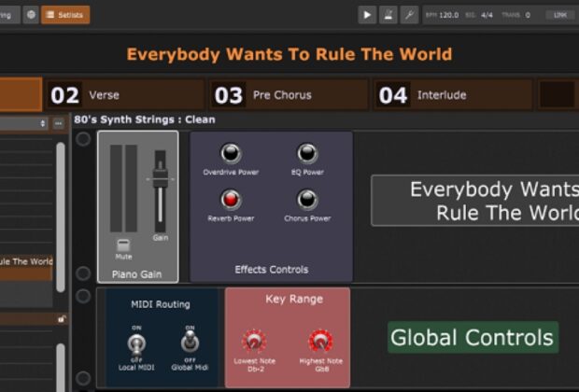The image size is (579, 392).
Task: Start playback with the play button
Action: click(x=367, y=15)
